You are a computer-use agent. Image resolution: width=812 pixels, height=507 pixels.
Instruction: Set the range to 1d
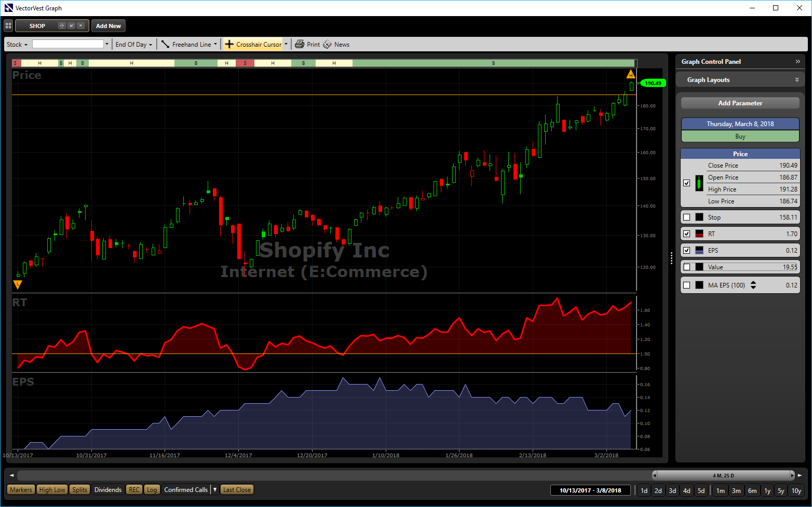(644, 490)
